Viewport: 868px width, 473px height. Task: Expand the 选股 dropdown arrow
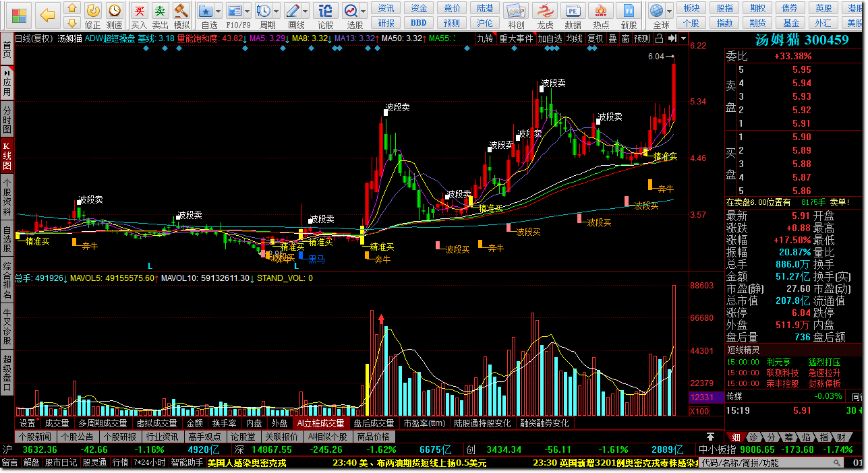364,11
